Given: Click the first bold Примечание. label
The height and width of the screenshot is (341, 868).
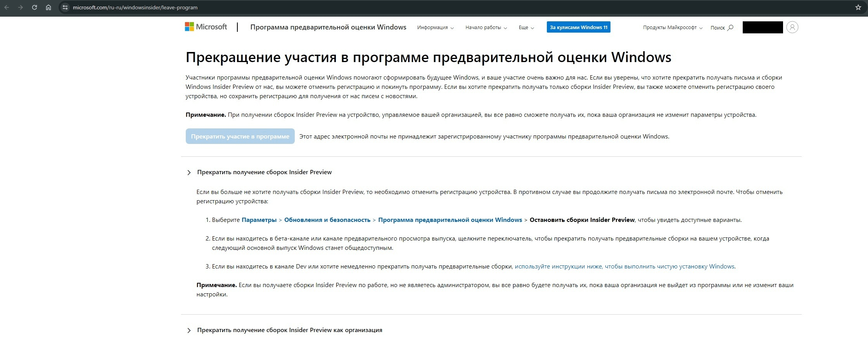Looking at the screenshot, I should (206, 115).
